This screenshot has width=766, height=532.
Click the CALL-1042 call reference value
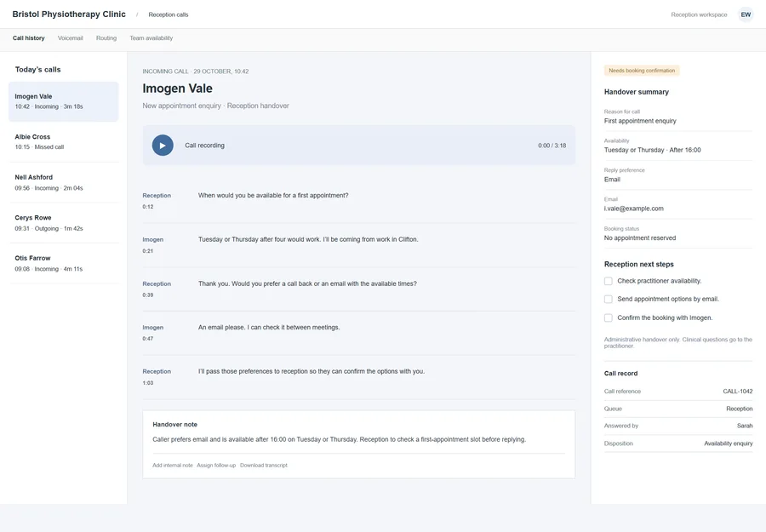coord(738,392)
